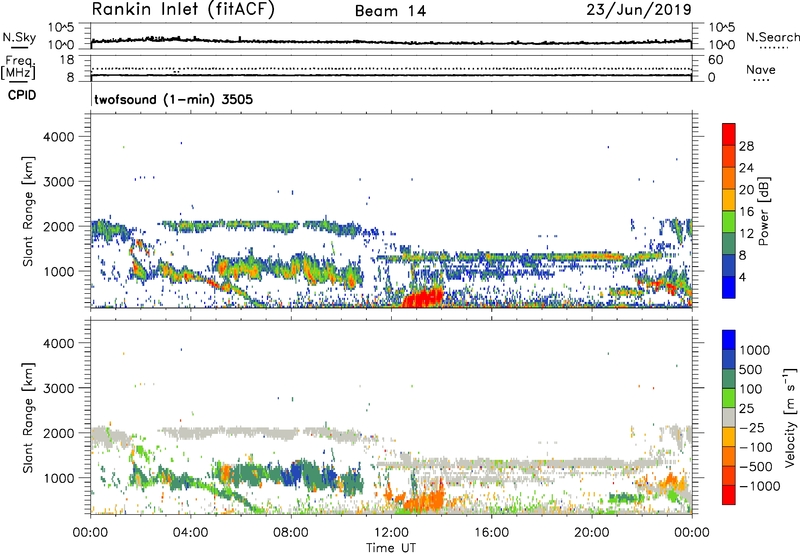The height and width of the screenshot is (554, 800).
Task: Click the "-1000" tick on Velocity colorbar
Action: tap(758, 486)
